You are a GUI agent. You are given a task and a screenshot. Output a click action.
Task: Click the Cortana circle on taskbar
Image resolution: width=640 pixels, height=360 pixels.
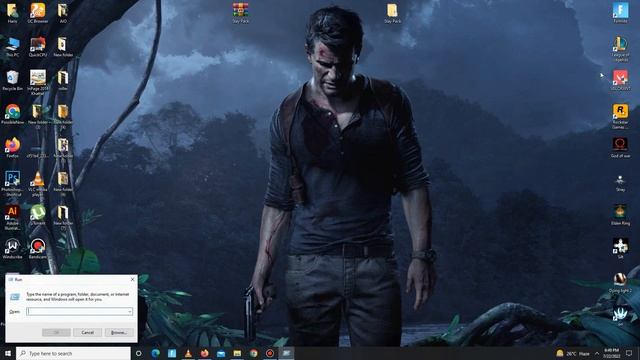click(139, 353)
